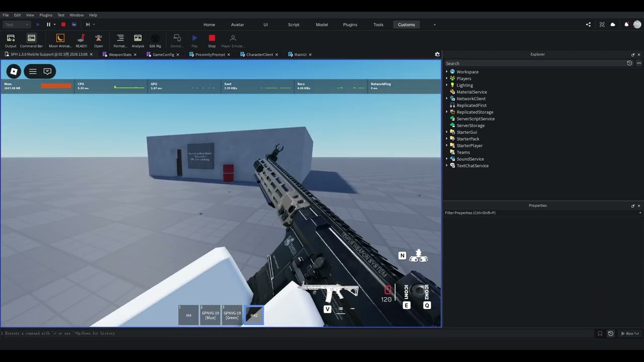Open the Roblox menu button in viewport
Viewport: 644px width, 362px height.
[14, 71]
